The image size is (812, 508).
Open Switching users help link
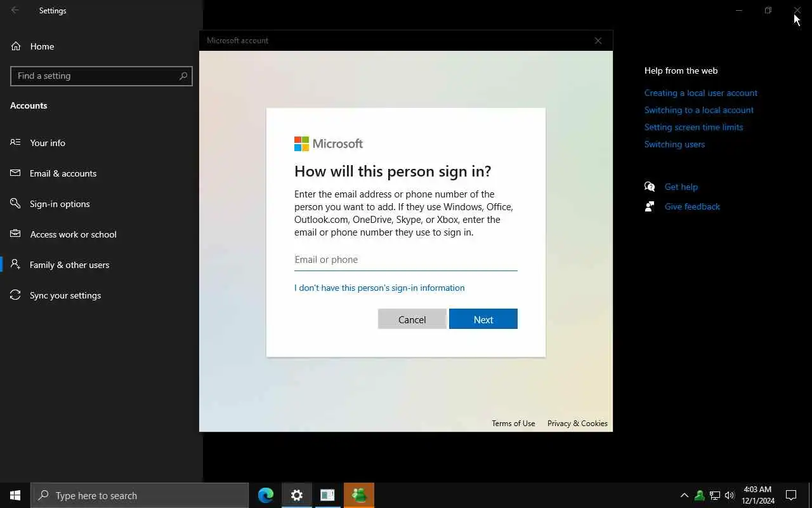point(674,144)
